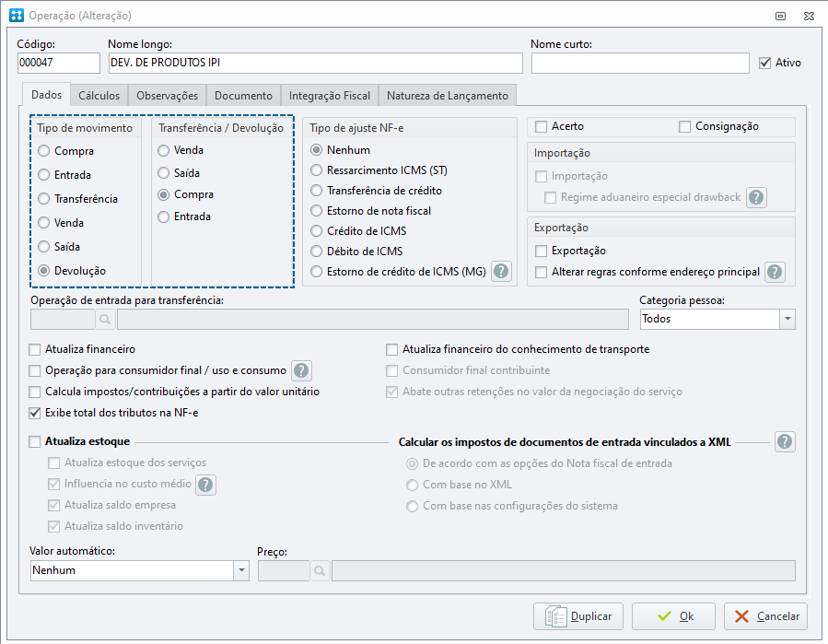
Task: Select Compra in Tipo de movimento
Action: (x=44, y=151)
